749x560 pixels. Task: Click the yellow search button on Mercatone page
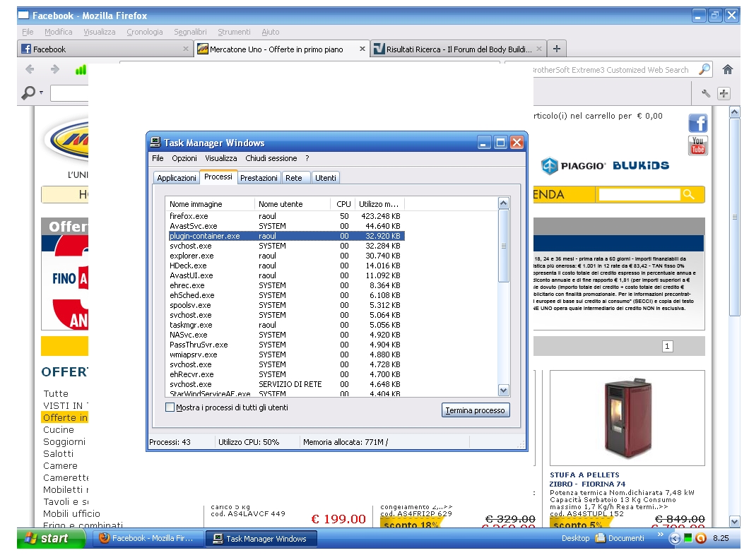(689, 194)
